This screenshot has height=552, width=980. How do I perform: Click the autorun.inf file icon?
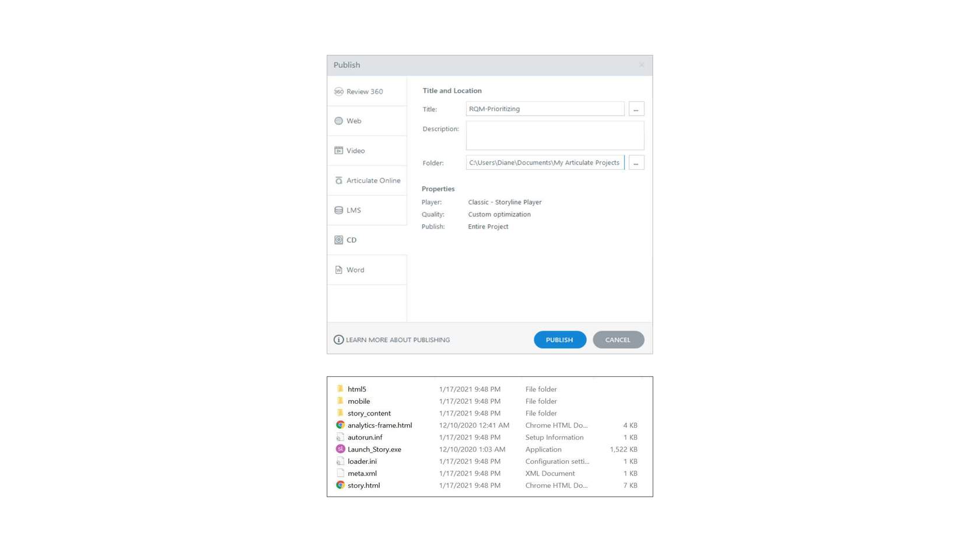pyautogui.click(x=340, y=437)
